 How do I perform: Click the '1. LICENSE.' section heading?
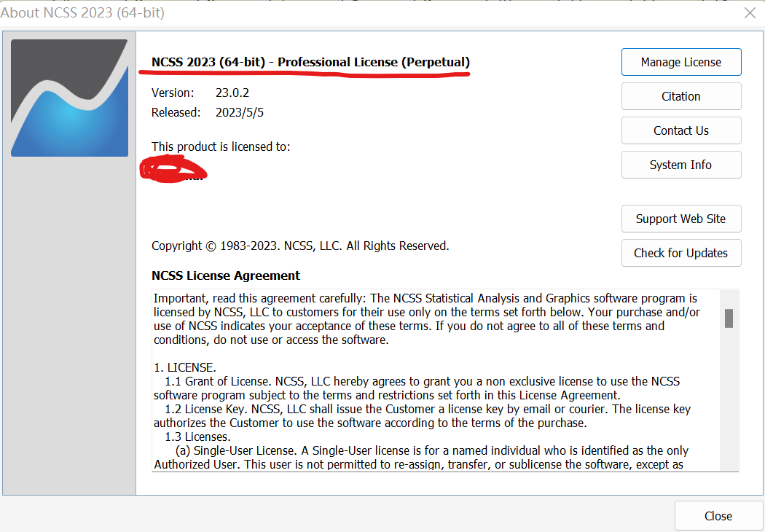(x=185, y=367)
